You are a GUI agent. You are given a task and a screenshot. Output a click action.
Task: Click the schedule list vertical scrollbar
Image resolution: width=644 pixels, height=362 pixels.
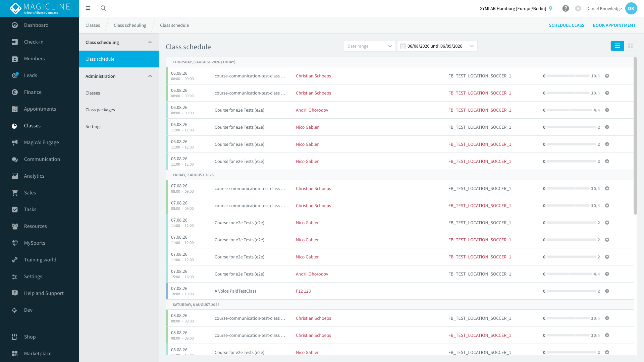pyautogui.click(x=635, y=136)
